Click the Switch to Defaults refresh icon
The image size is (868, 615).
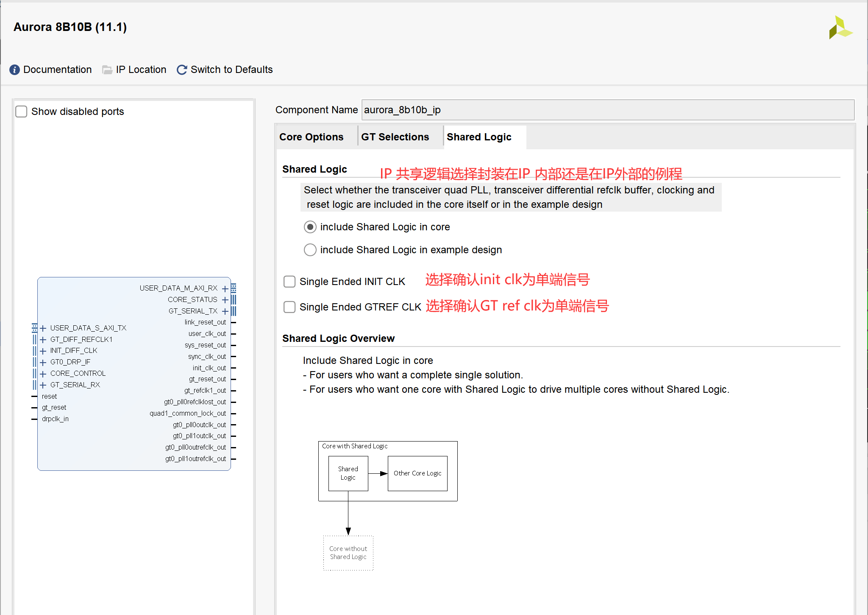coord(182,70)
